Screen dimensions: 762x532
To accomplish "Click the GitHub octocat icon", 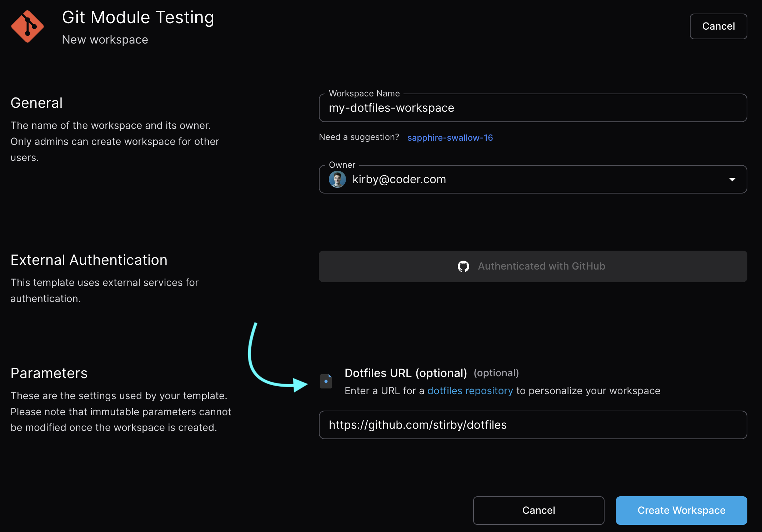I will (463, 266).
